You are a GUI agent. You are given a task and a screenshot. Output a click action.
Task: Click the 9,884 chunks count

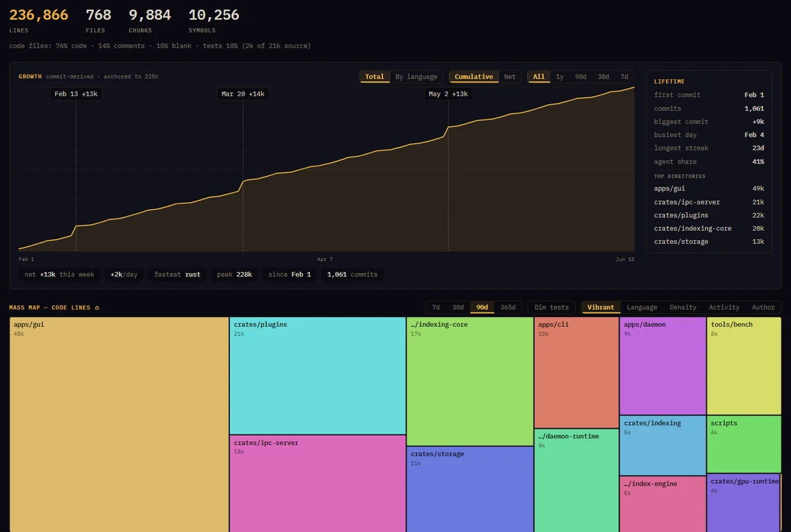[150, 15]
